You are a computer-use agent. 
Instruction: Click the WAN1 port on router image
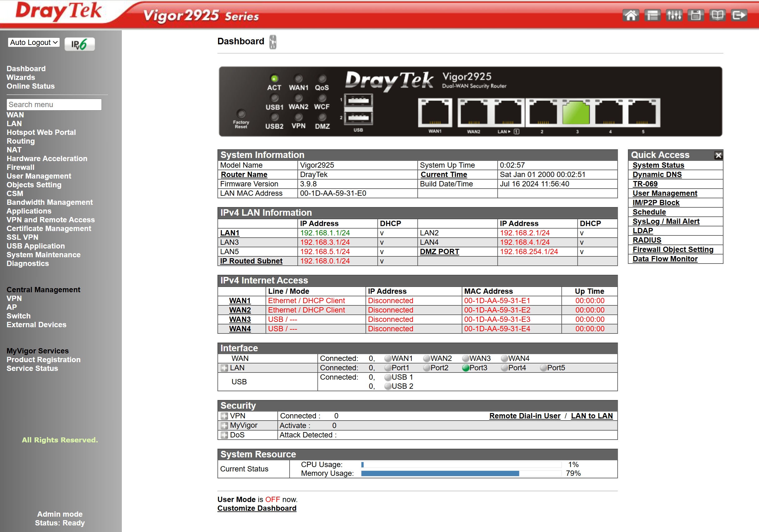click(x=435, y=113)
